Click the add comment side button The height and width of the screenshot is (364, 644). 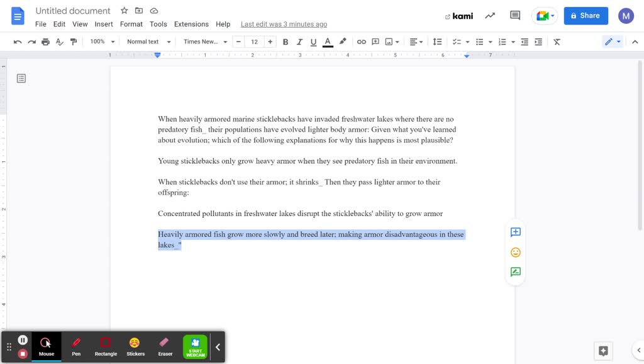[515, 232]
